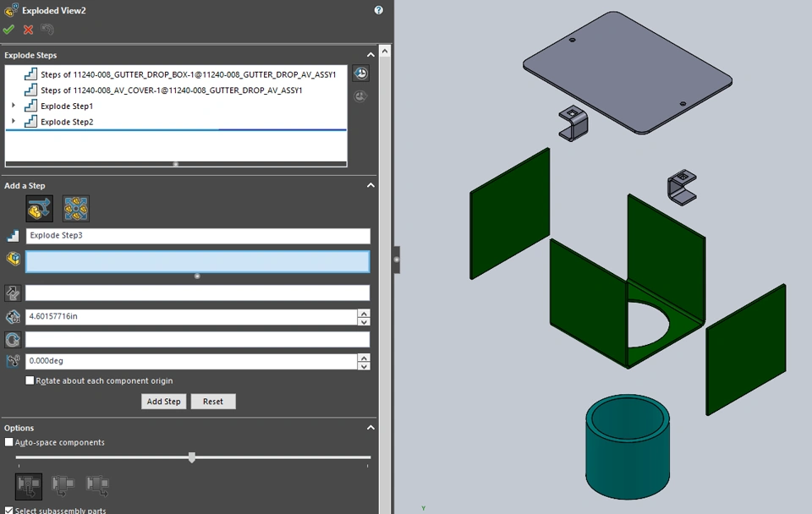
Task: Click the 0.000deg angle field
Action: click(x=191, y=361)
